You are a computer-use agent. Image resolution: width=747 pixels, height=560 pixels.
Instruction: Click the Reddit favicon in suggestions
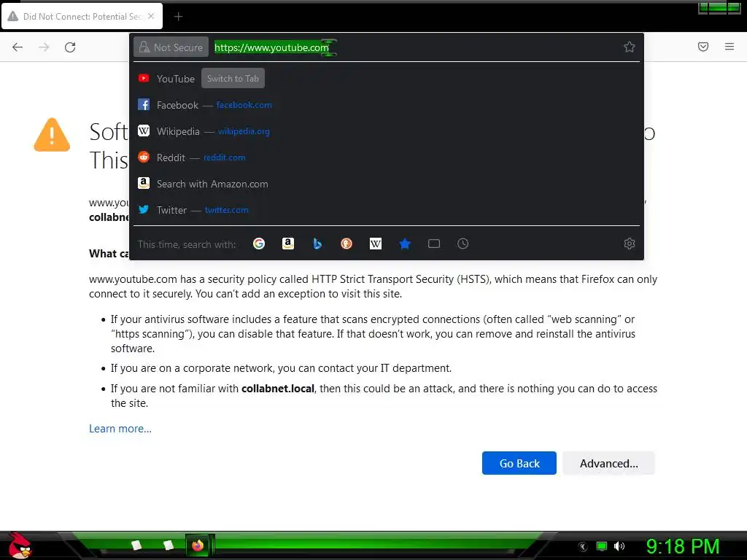(144, 157)
